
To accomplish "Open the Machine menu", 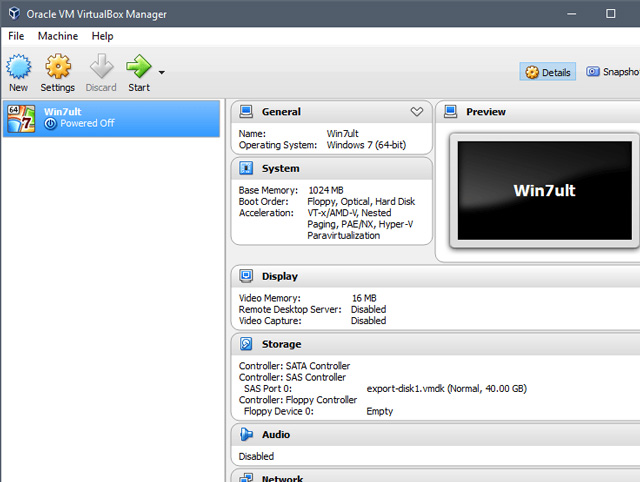I will [x=58, y=36].
